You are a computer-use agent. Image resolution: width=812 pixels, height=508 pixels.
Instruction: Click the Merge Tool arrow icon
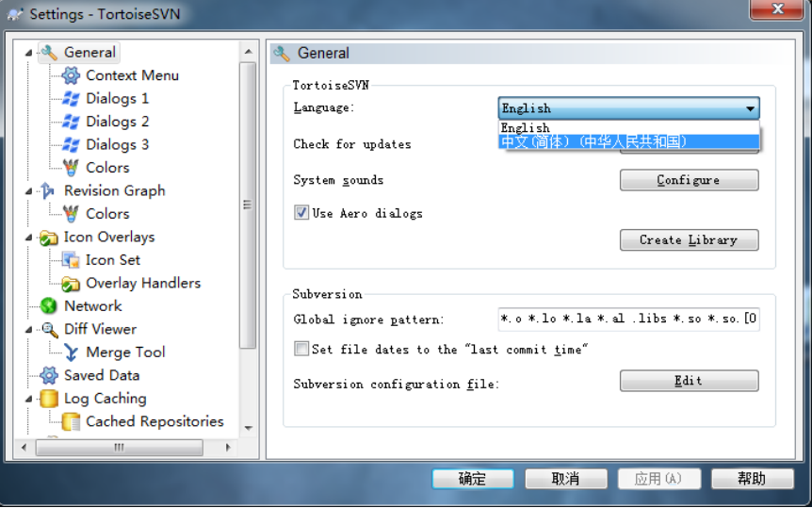[x=71, y=352]
